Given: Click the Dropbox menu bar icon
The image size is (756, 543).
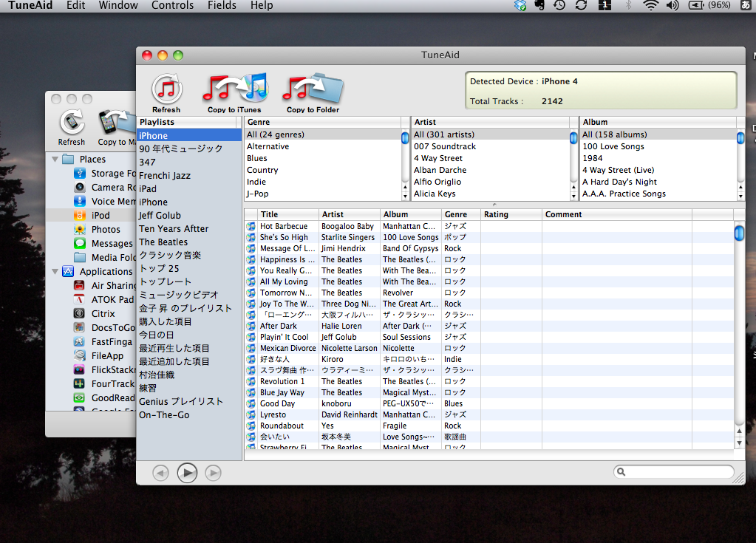Looking at the screenshot, I should pyautogui.click(x=520, y=5).
